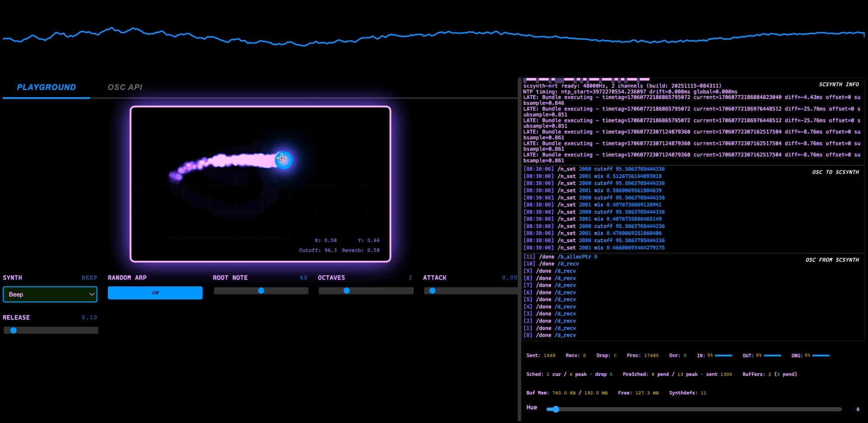Viewport: 868px width, 423px height.
Task: Open the Synth Beep dropdown
Action: [50, 295]
